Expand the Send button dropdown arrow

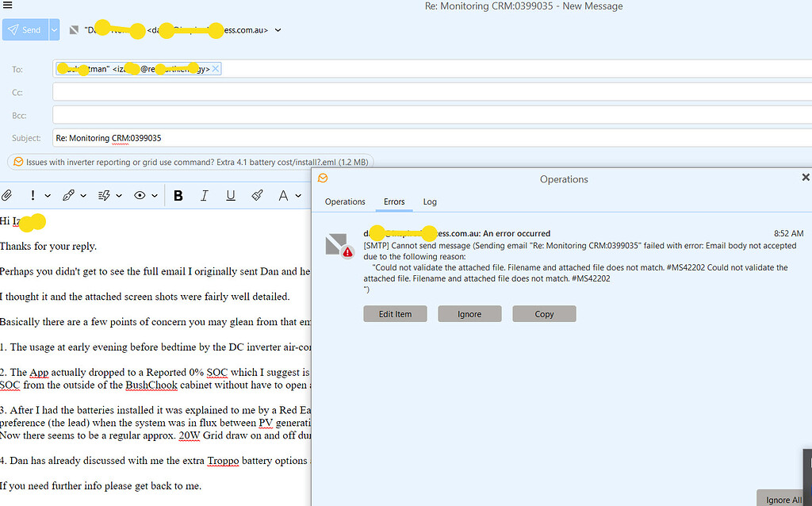pyautogui.click(x=54, y=30)
